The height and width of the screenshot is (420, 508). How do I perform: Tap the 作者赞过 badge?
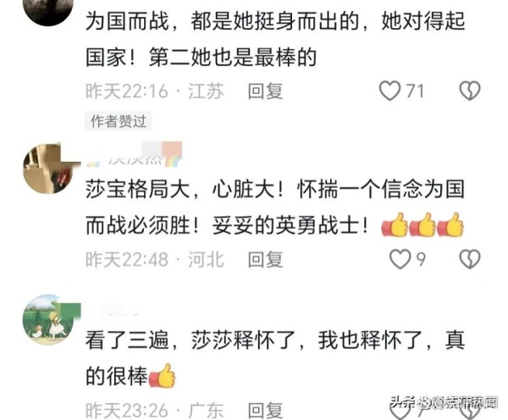(119, 121)
